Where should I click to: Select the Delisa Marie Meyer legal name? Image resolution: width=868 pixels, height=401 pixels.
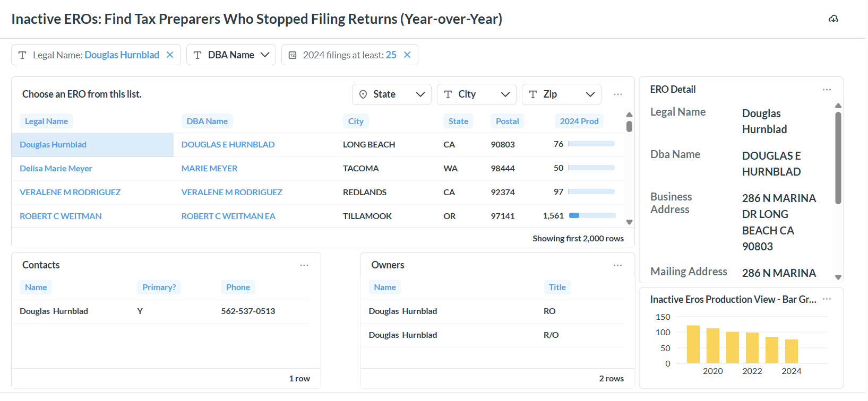pos(56,168)
